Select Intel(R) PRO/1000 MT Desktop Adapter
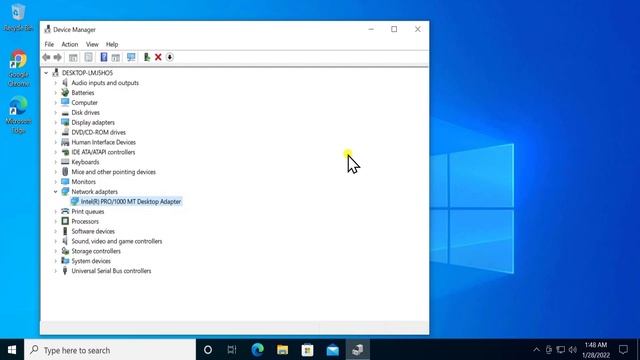This screenshot has height=360, width=640. pyautogui.click(x=131, y=202)
